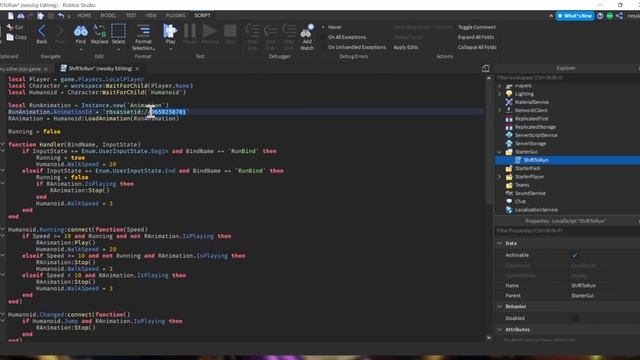
Task: Click the Filter workspace search field
Action: (x=567, y=78)
